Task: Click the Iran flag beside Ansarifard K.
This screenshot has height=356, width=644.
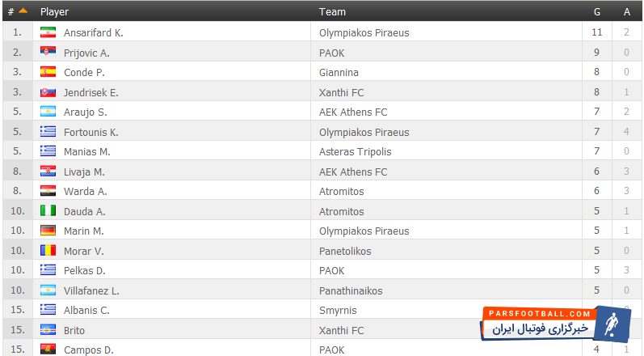Action: coord(48,32)
